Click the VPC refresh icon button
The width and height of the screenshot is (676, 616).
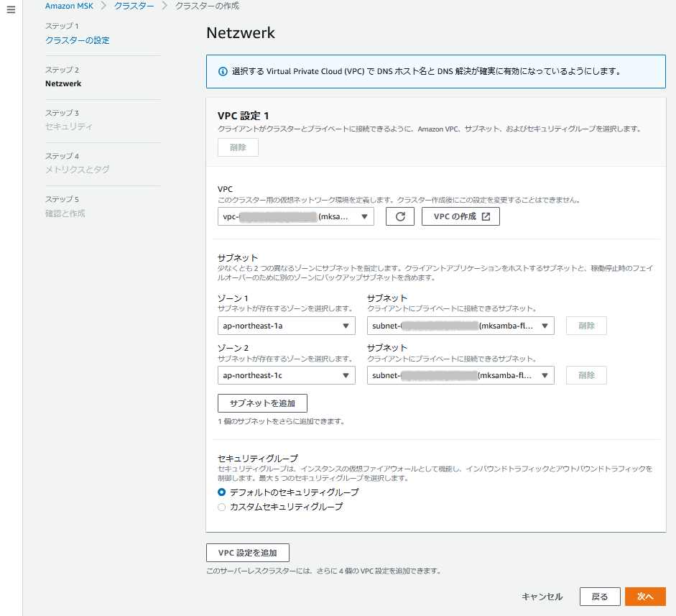pyautogui.click(x=399, y=216)
